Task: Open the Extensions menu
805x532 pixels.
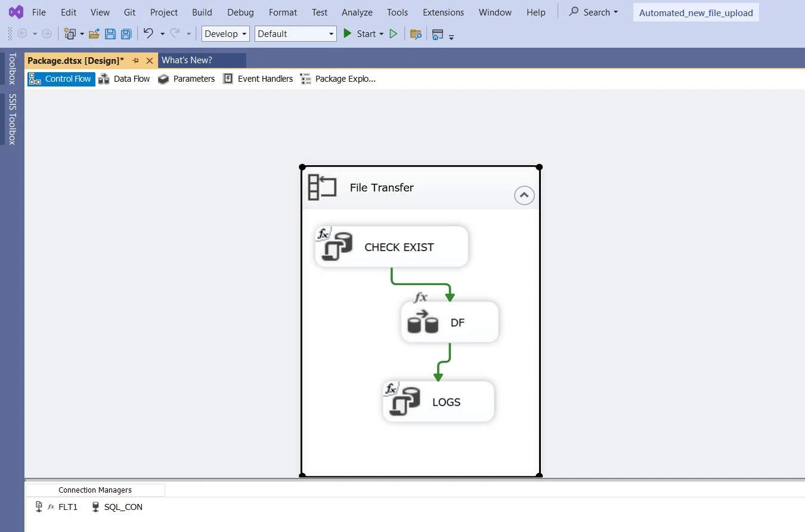Action: (x=442, y=12)
